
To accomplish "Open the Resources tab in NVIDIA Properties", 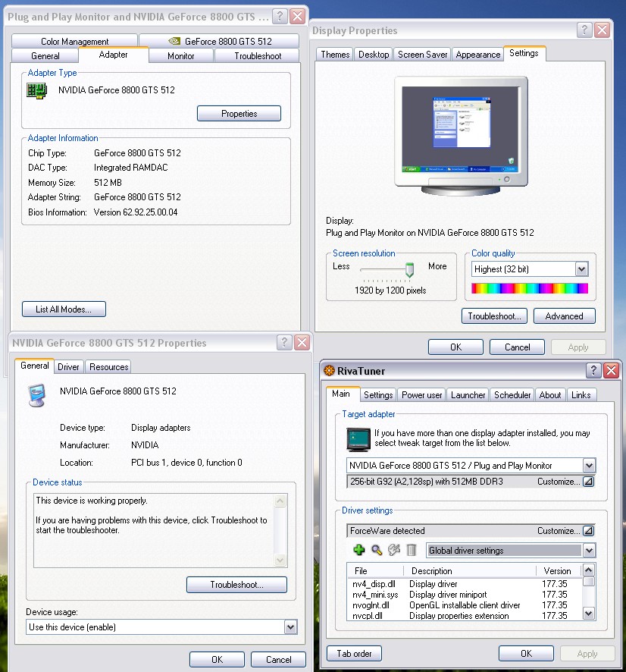I will coord(109,367).
